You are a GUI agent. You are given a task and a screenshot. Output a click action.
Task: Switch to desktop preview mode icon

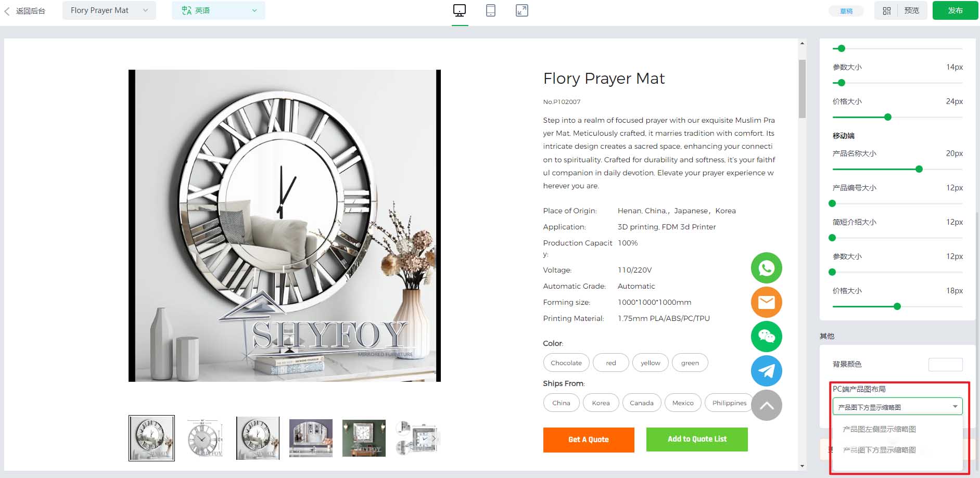click(460, 10)
